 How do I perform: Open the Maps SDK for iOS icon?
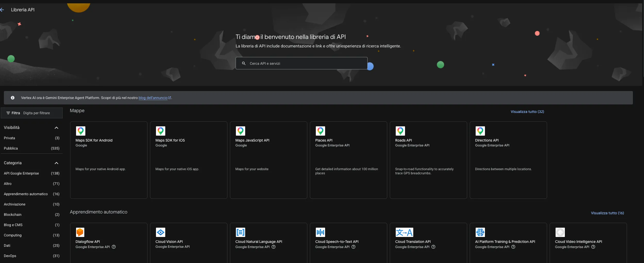pyautogui.click(x=161, y=131)
